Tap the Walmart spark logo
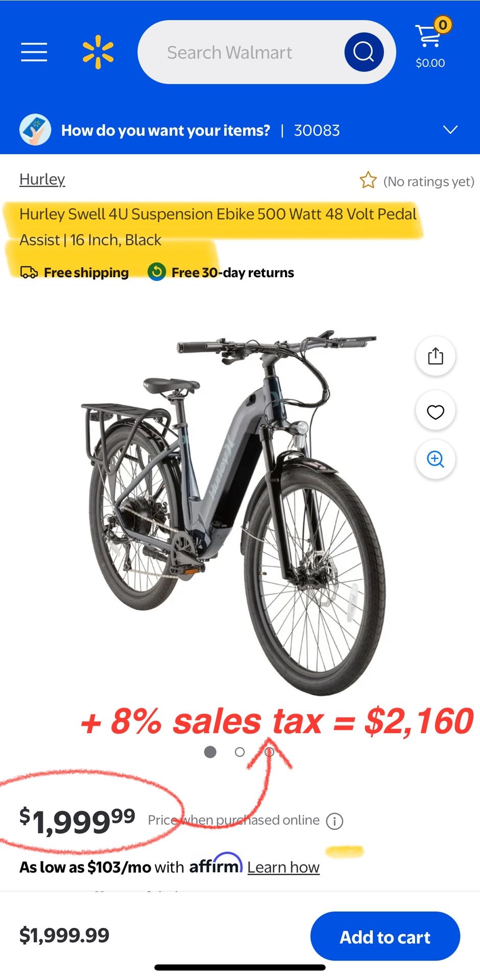Image resolution: width=480 pixels, height=980 pixels. pos(98,52)
